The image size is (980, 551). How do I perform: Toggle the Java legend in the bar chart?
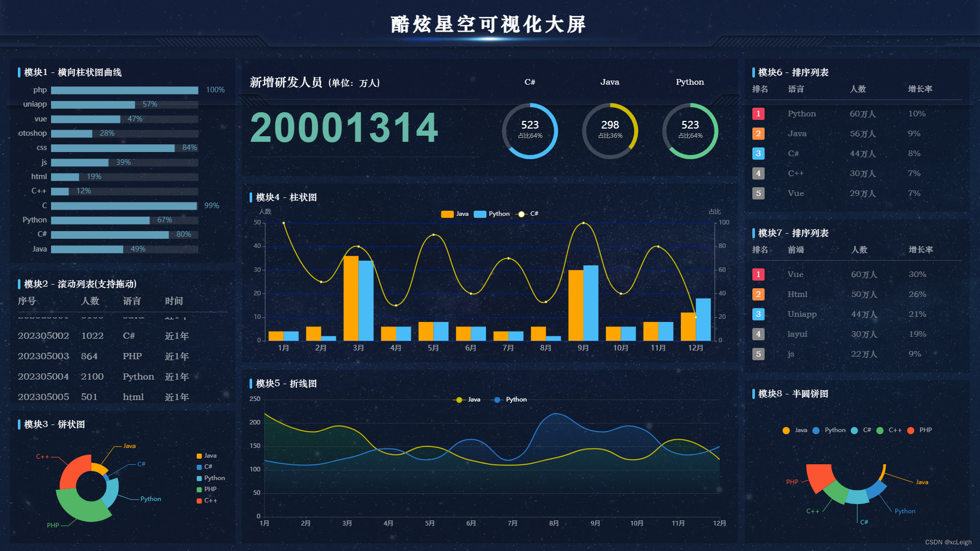coord(455,214)
